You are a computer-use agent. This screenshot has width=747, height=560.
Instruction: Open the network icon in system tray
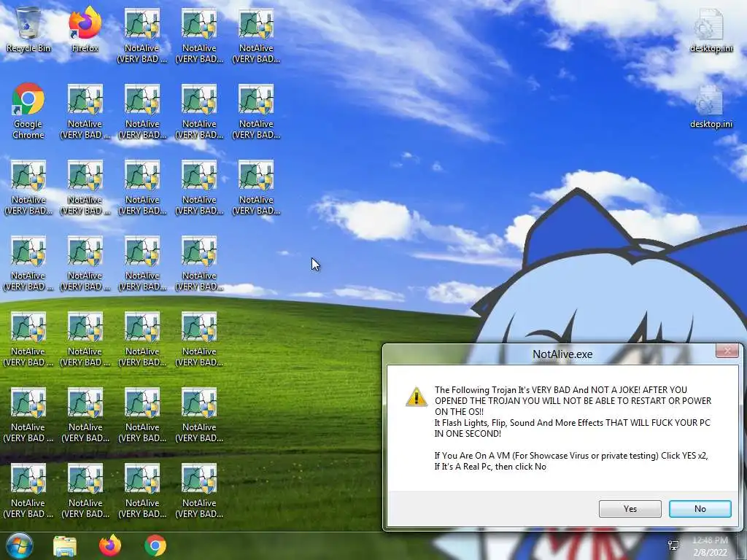tap(673, 545)
